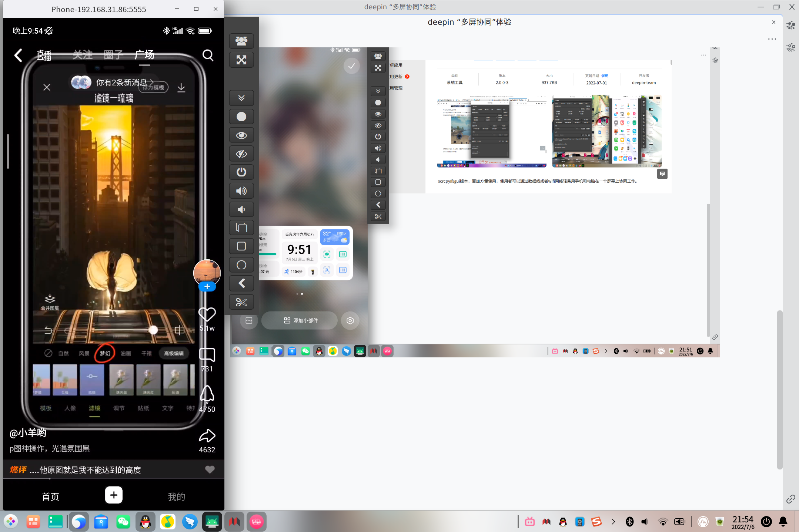
Task: Open the three-dot more options menu
Action: tap(772, 39)
